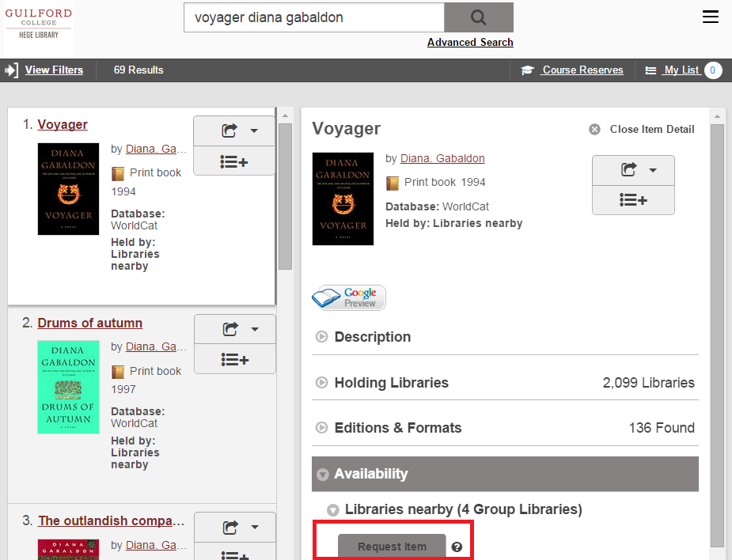
Task: Click author link in outlandish companion row
Action: (156, 545)
